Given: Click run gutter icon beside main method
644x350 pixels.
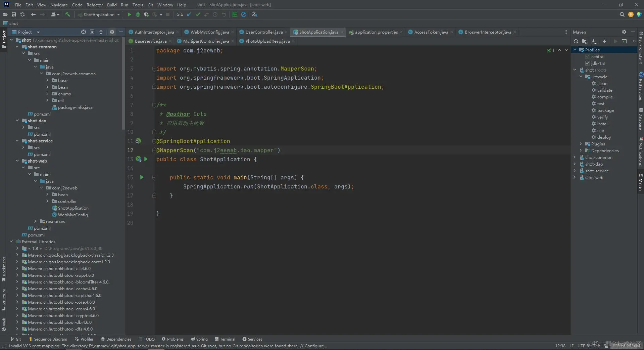Looking at the screenshot, I should [142, 177].
